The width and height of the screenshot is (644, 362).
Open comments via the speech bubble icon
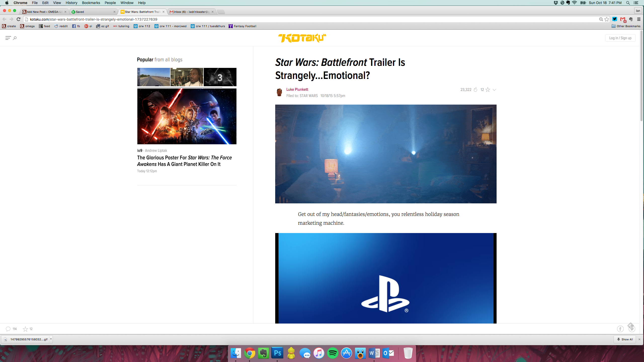pyautogui.click(x=8, y=329)
